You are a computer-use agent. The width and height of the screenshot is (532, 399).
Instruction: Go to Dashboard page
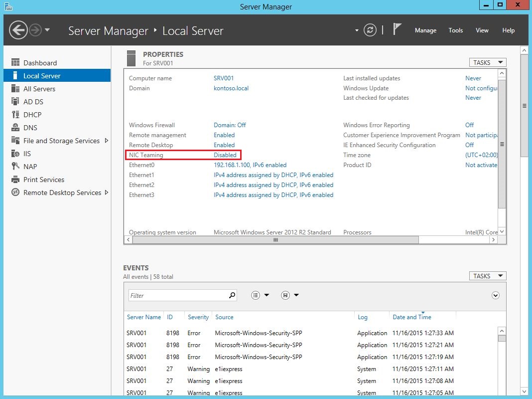[40, 63]
